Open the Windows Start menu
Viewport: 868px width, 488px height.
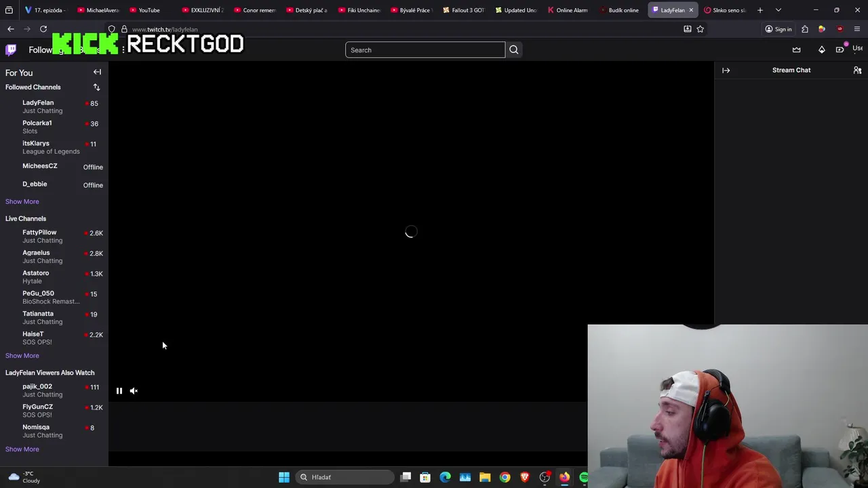284,477
